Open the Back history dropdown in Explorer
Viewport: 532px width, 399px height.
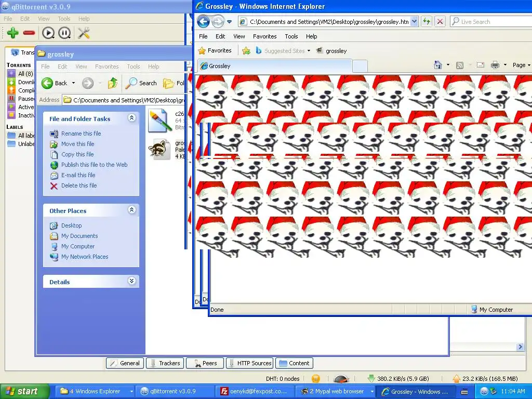click(x=73, y=83)
